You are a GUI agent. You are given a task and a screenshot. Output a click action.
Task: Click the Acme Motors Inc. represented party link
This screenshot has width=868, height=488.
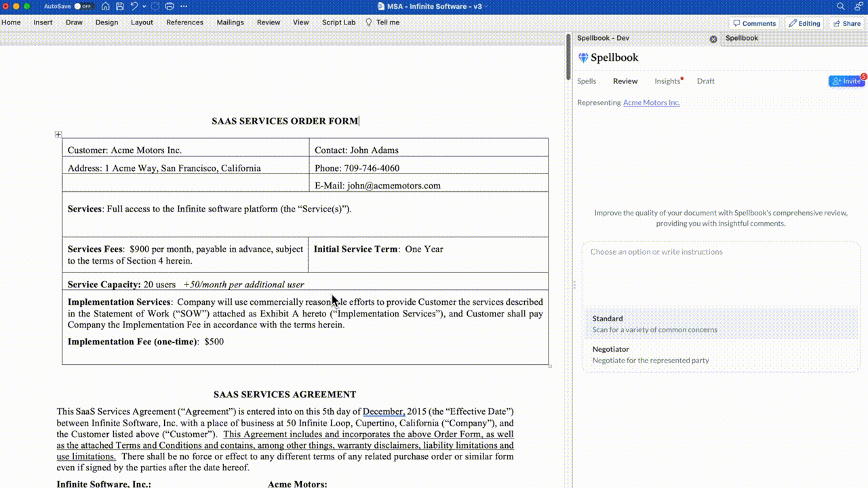click(651, 102)
